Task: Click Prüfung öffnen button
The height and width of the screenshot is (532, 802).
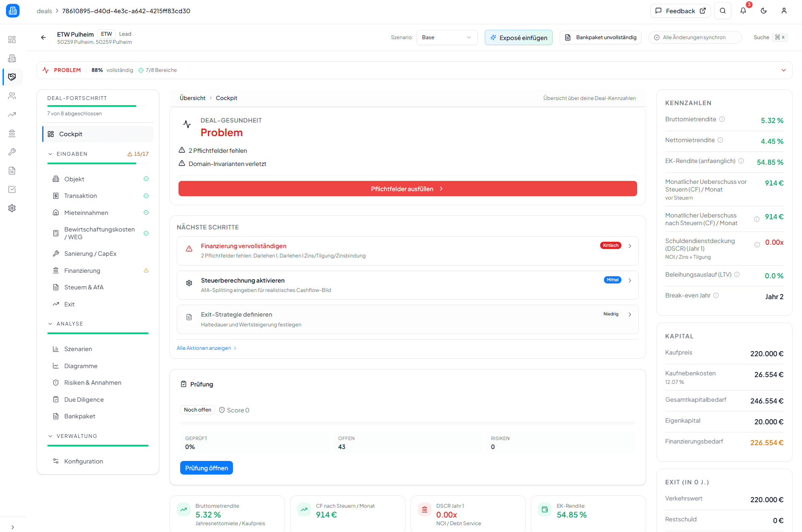Action: coord(207,468)
